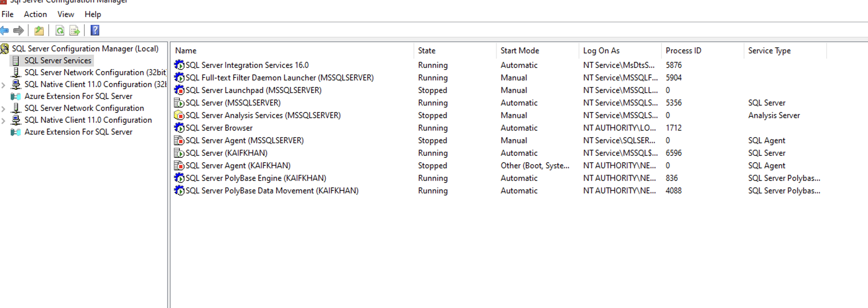
Task: Open the File menu
Action: 7,14
